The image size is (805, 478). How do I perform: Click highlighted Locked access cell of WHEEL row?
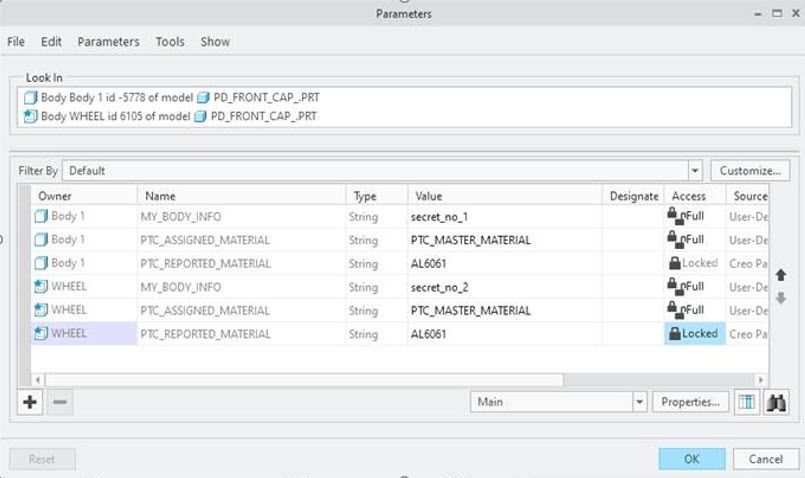point(695,334)
